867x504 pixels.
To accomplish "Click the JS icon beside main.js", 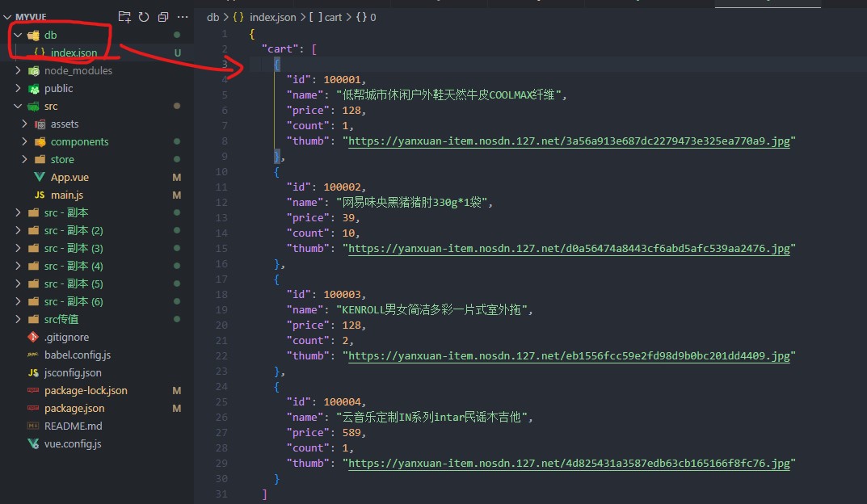I will coord(39,195).
